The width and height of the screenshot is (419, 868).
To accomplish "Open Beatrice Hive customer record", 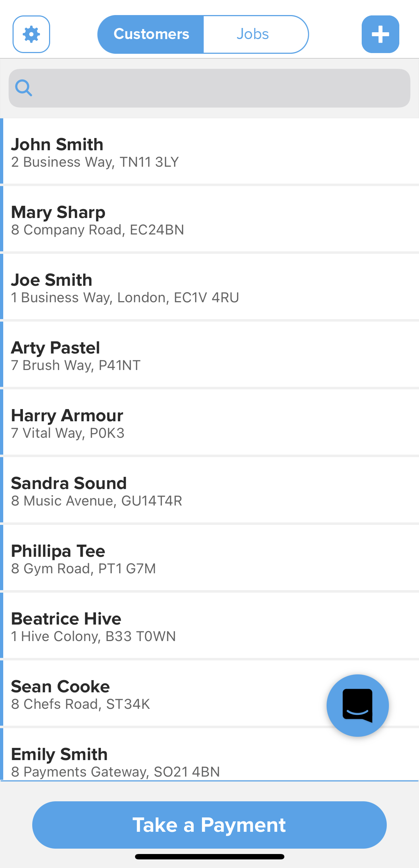I will (66, 619).
